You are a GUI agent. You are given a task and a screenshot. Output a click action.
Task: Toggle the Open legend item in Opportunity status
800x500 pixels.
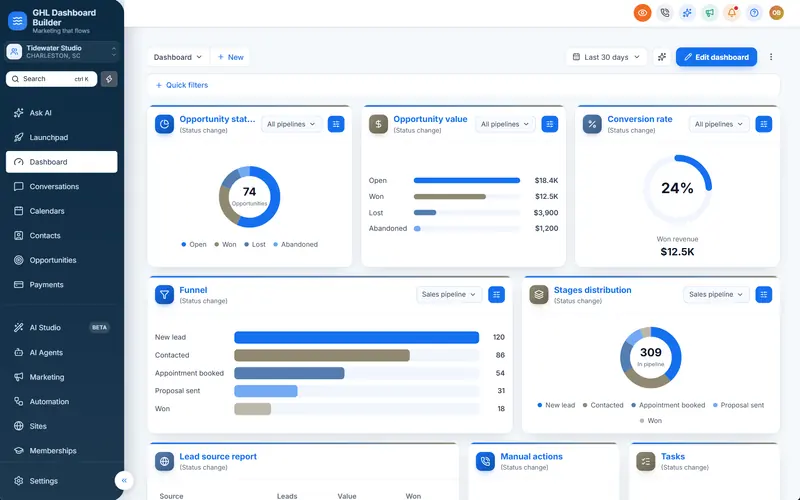194,244
